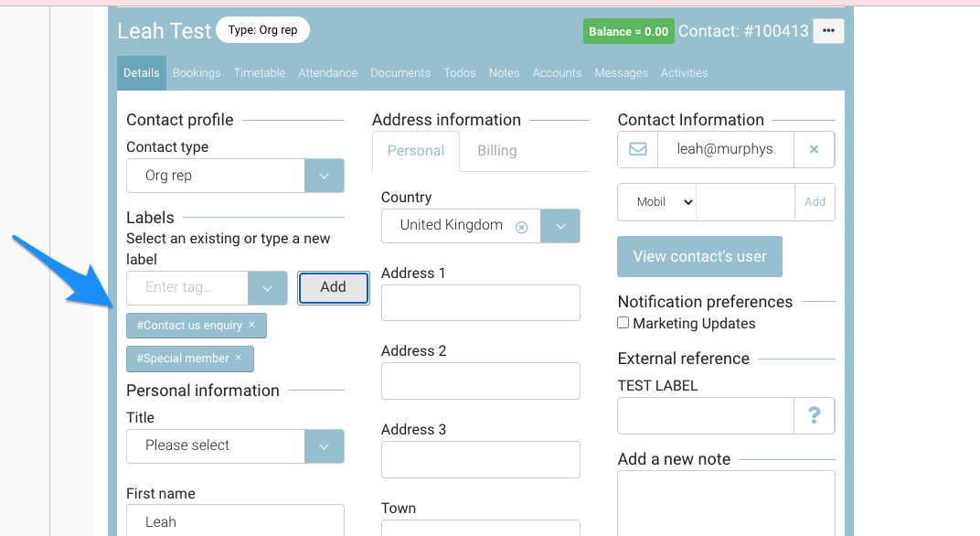The height and width of the screenshot is (536, 980).
Task: Expand the Contact type dropdown
Action: coord(324,176)
